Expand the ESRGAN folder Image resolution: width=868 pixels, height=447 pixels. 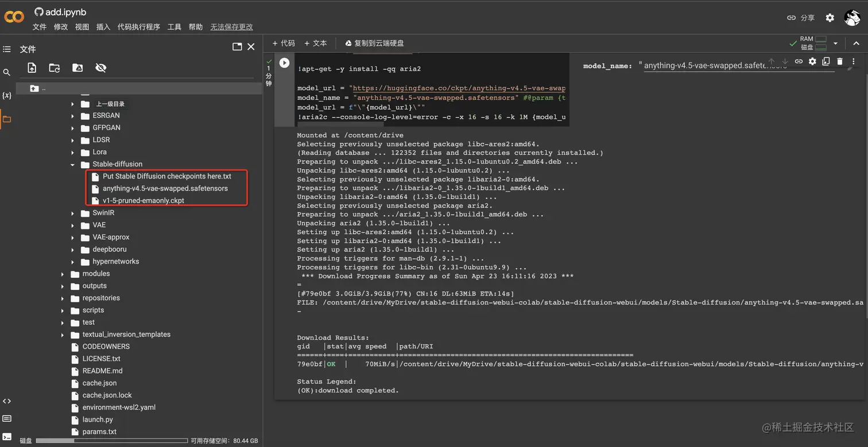tap(72, 116)
